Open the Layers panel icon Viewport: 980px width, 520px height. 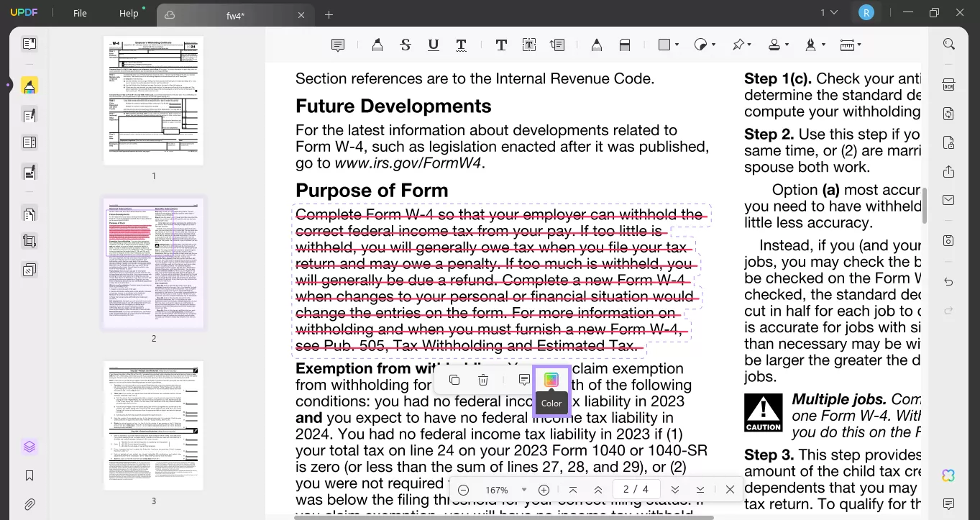pos(29,447)
